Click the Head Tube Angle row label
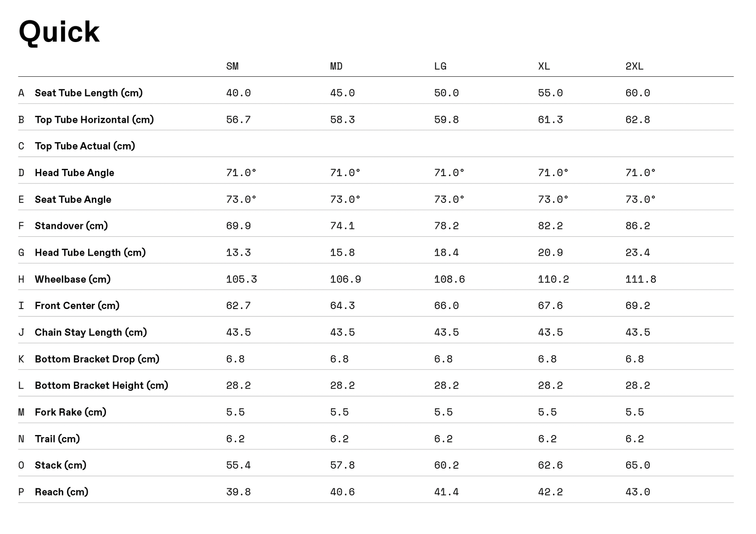 [74, 173]
